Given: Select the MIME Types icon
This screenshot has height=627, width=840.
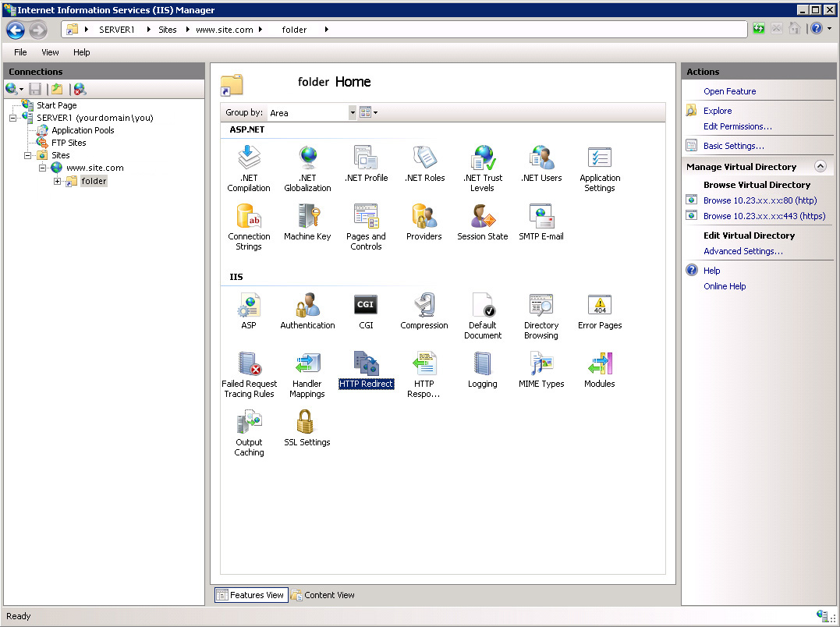Looking at the screenshot, I should 541,370.
